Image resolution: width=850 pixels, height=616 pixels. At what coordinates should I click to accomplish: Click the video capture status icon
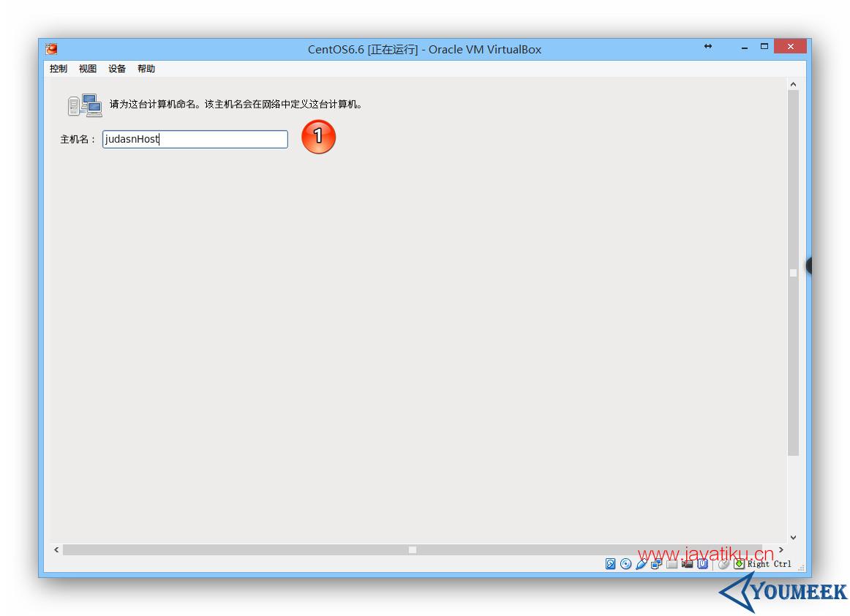[688, 564]
